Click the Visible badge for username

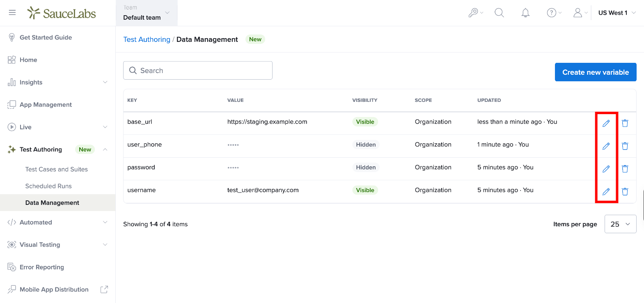click(365, 190)
